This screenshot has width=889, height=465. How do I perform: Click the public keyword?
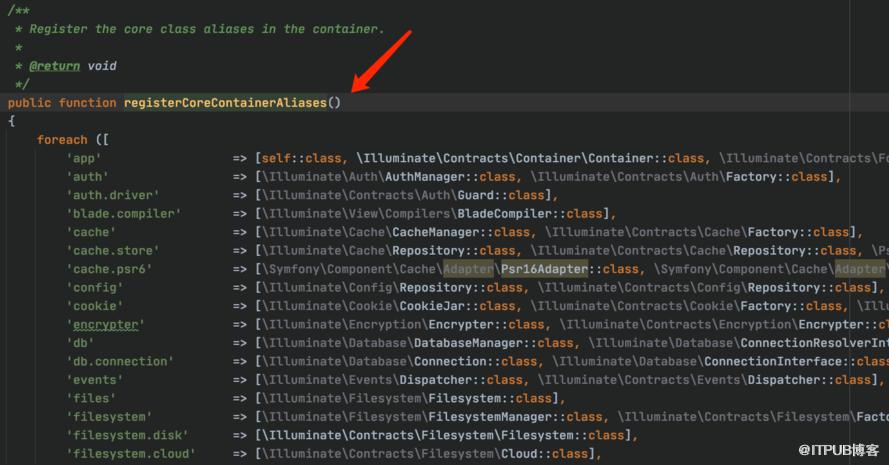[x=29, y=103]
